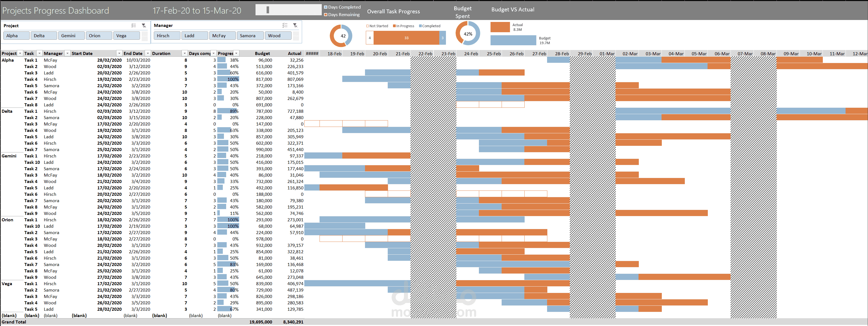Clear the filter on the Manager slicer

[295, 25]
